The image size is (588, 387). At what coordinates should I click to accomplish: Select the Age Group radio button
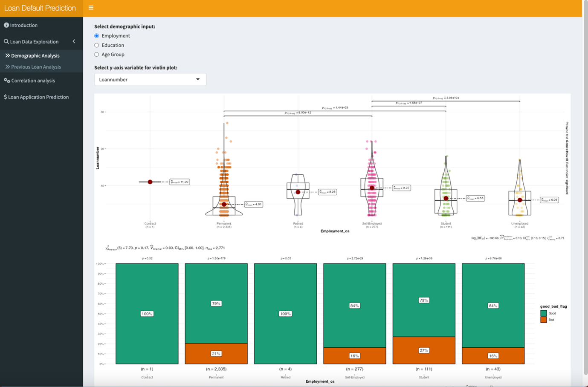(x=97, y=55)
